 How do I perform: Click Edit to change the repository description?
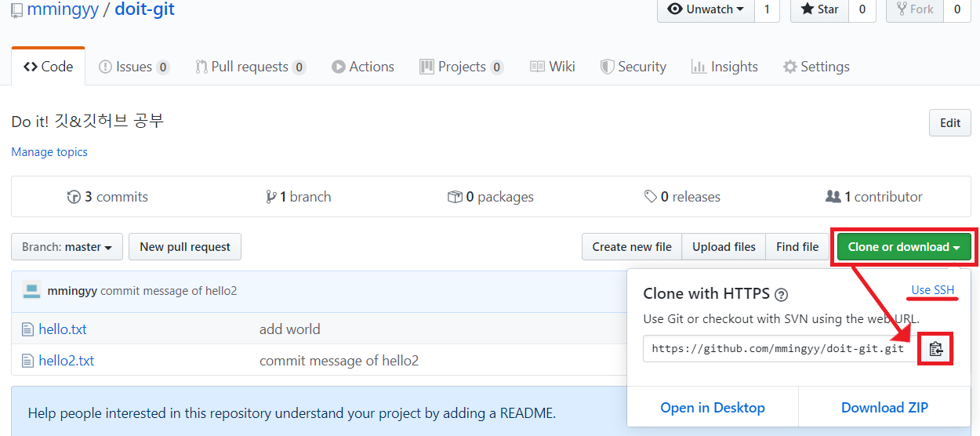pyautogui.click(x=950, y=123)
